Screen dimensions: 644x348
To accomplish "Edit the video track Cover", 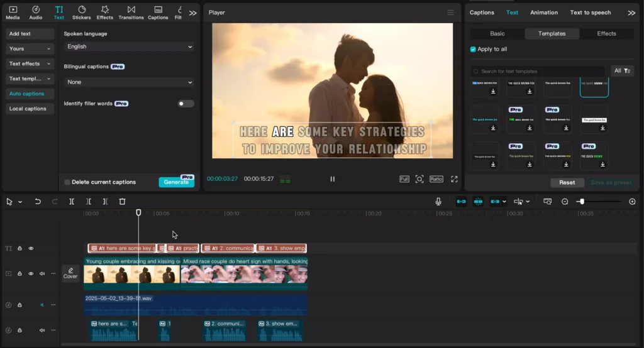I will coord(70,273).
